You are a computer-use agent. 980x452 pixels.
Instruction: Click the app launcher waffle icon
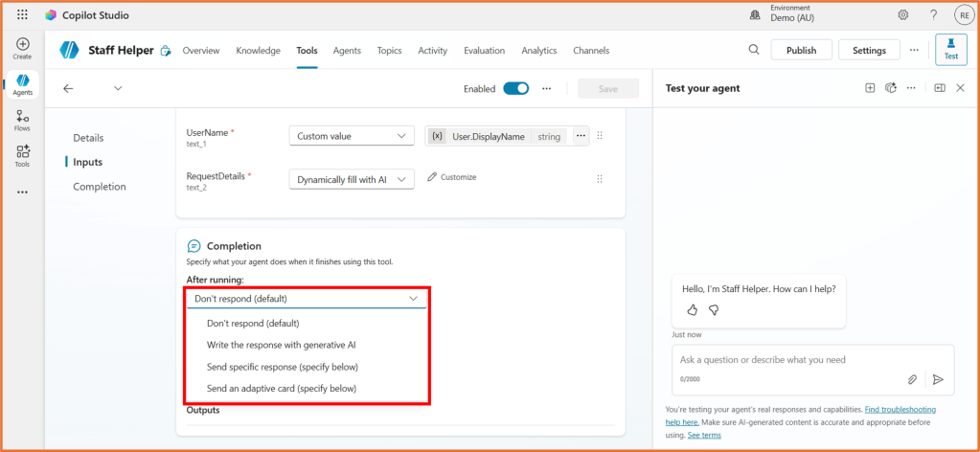click(22, 15)
